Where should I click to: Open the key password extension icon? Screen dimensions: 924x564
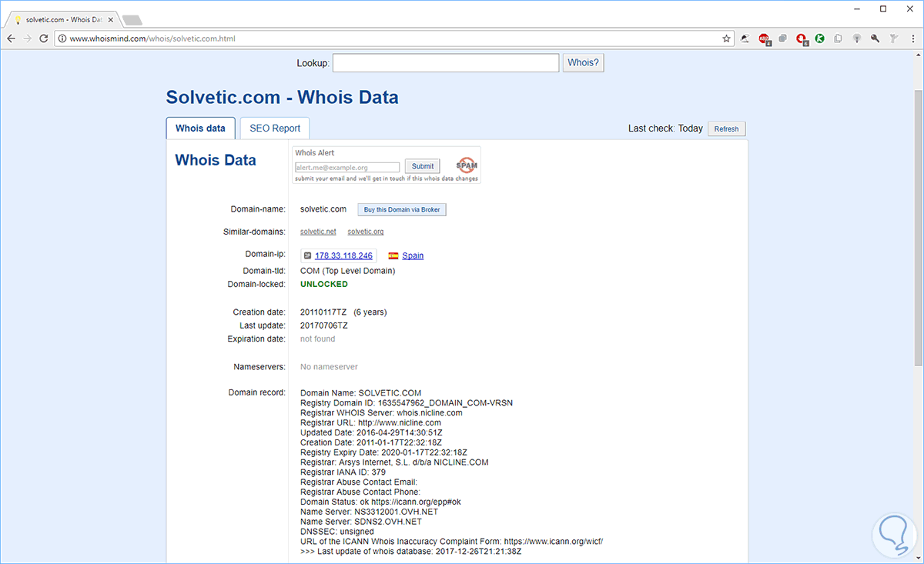(x=875, y=38)
